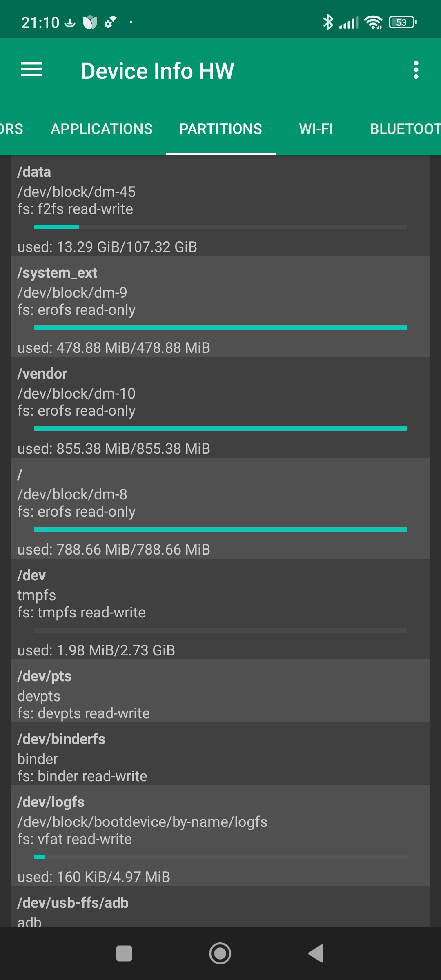Image resolution: width=441 pixels, height=980 pixels.
Task: Tap the battery level indicator
Action: coord(403,22)
